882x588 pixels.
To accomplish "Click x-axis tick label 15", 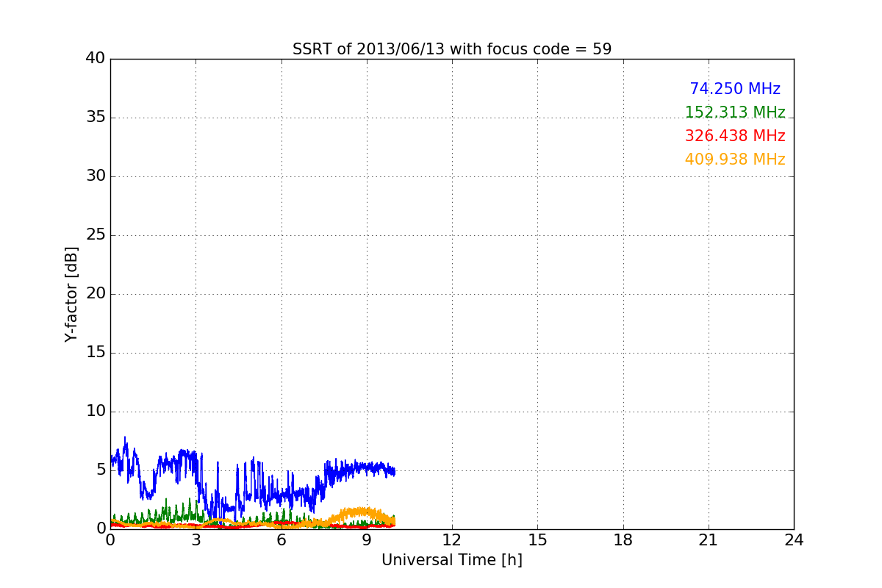I will point(537,540).
